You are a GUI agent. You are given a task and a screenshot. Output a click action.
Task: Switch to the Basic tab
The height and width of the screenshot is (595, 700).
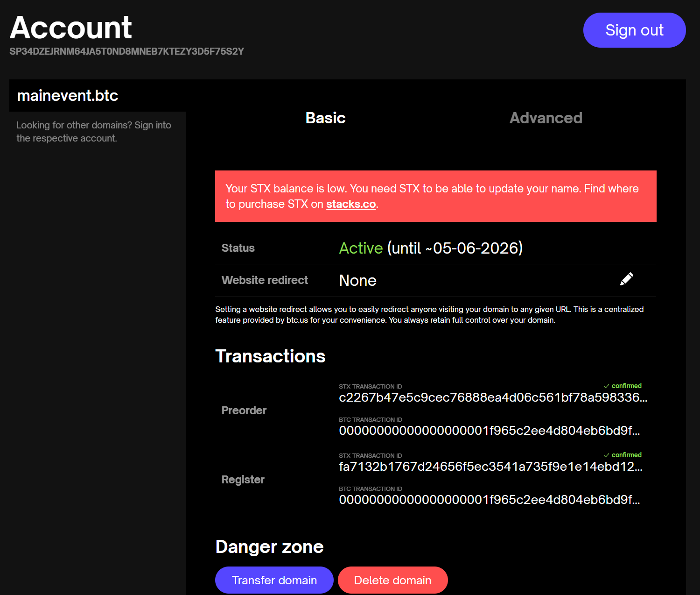point(325,118)
